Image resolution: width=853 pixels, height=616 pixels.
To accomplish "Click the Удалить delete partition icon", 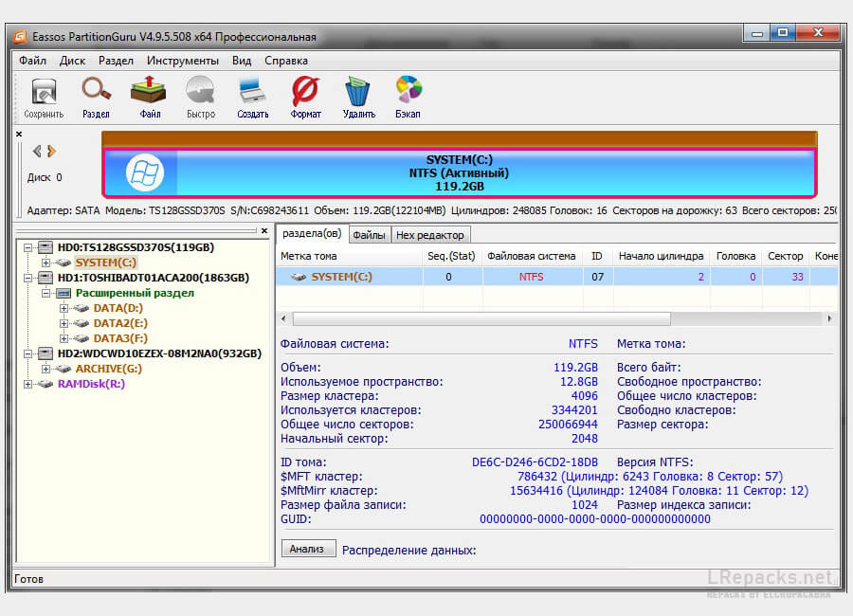I will 358,98.
